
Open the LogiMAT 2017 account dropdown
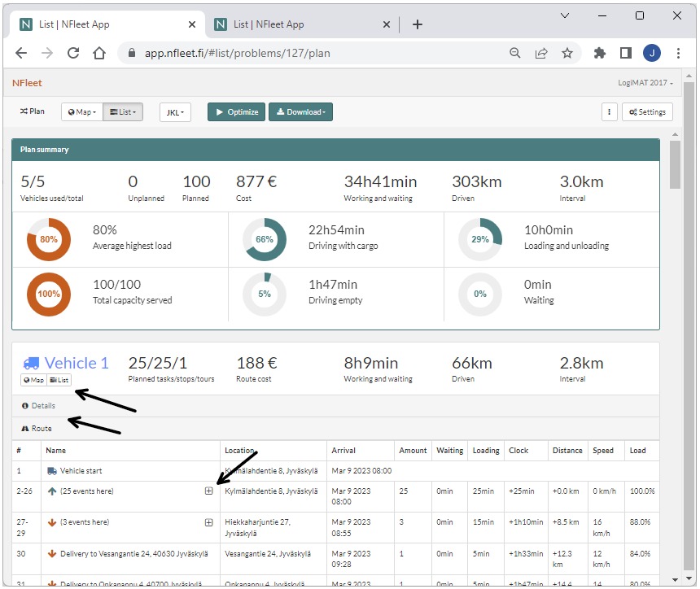pyautogui.click(x=645, y=83)
